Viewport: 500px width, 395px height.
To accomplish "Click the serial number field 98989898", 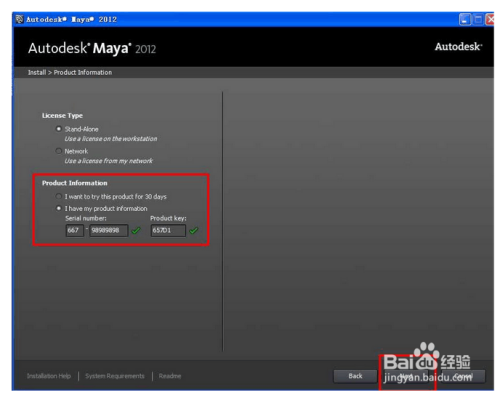I will (x=109, y=230).
